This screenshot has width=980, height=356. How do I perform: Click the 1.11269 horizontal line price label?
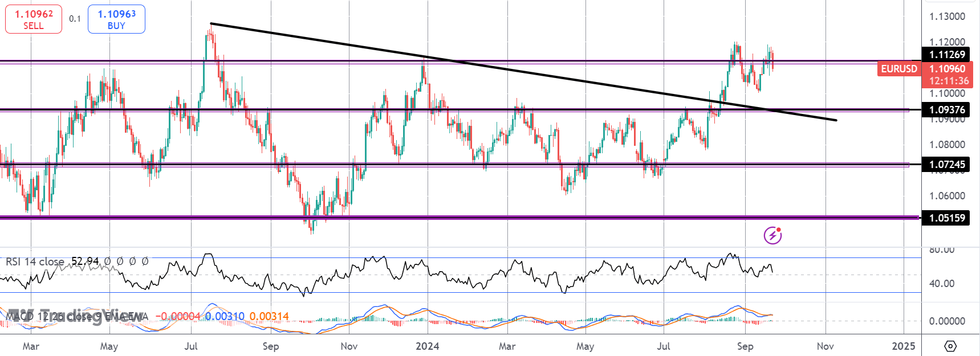pyautogui.click(x=946, y=55)
